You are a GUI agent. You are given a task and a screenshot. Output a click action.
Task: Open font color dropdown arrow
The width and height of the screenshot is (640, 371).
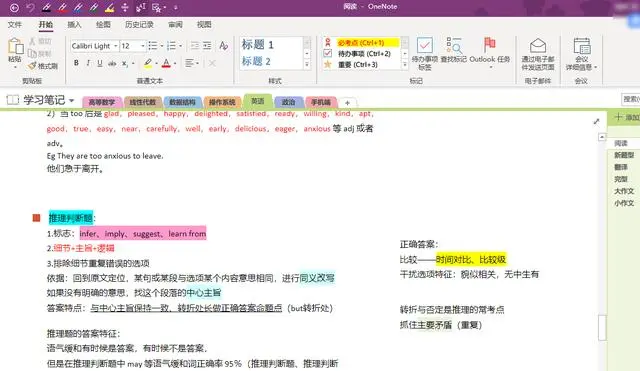pyautogui.click(x=175, y=64)
